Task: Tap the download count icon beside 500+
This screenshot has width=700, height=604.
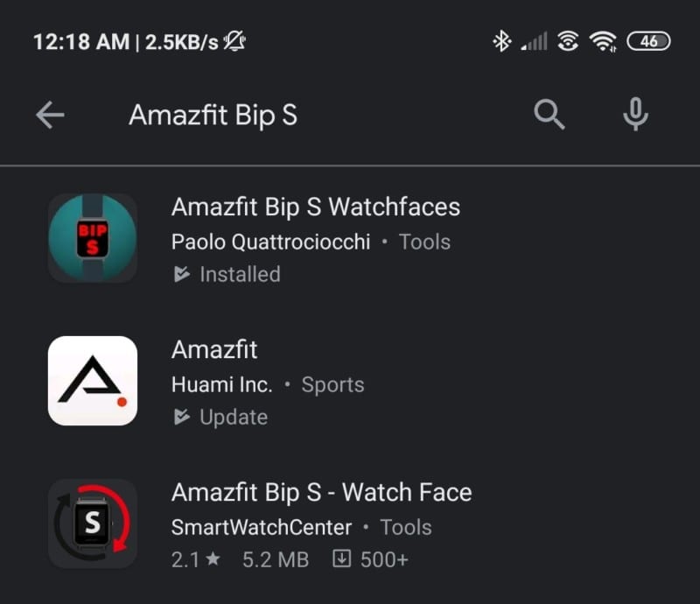Action: (x=342, y=558)
